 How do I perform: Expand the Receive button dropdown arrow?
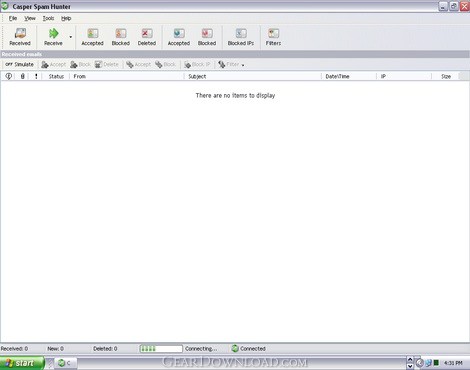coord(71,37)
